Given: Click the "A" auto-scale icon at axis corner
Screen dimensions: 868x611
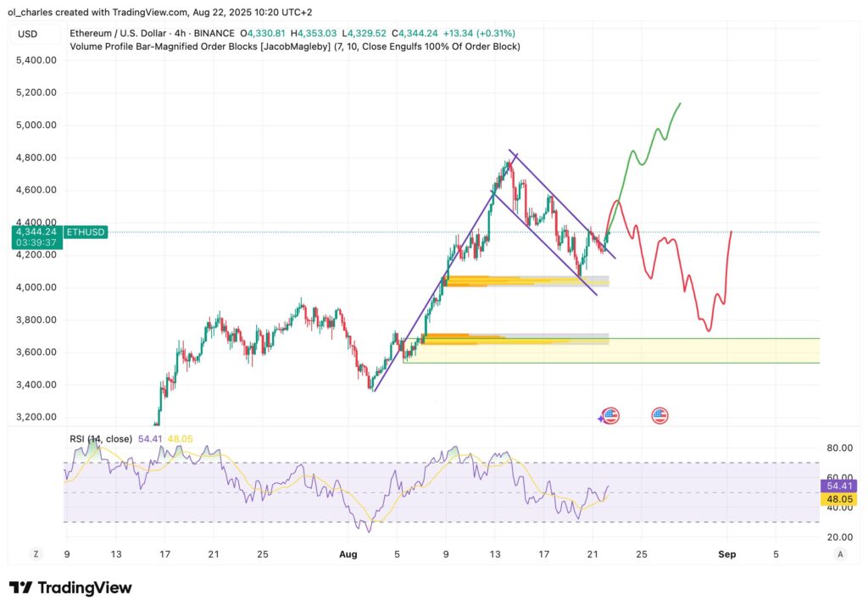Looking at the screenshot, I should [x=839, y=553].
